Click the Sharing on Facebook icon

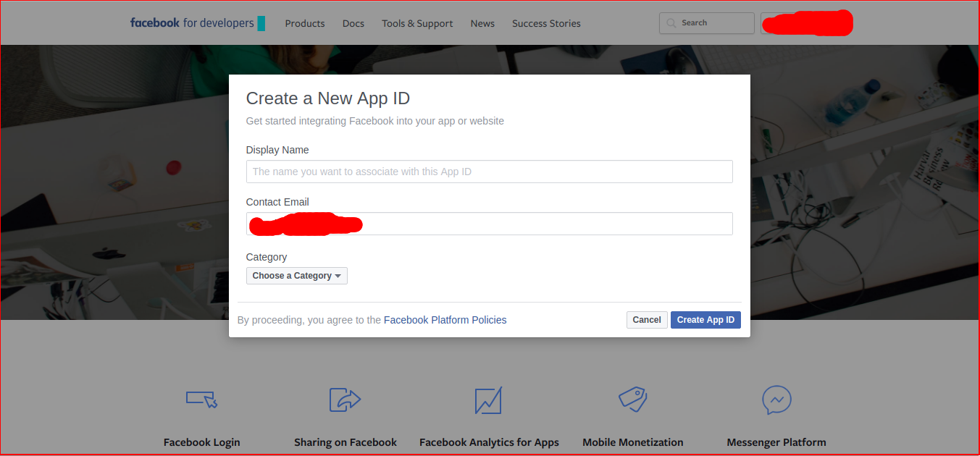click(x=345, y=399)
